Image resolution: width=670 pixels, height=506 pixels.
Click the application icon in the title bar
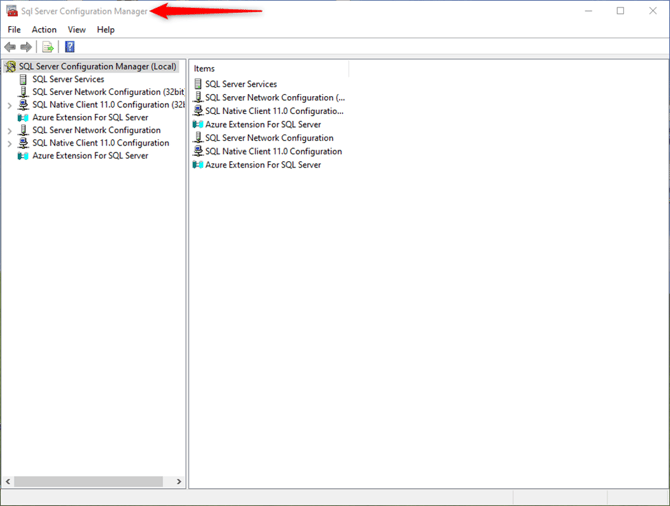[12, 11]
